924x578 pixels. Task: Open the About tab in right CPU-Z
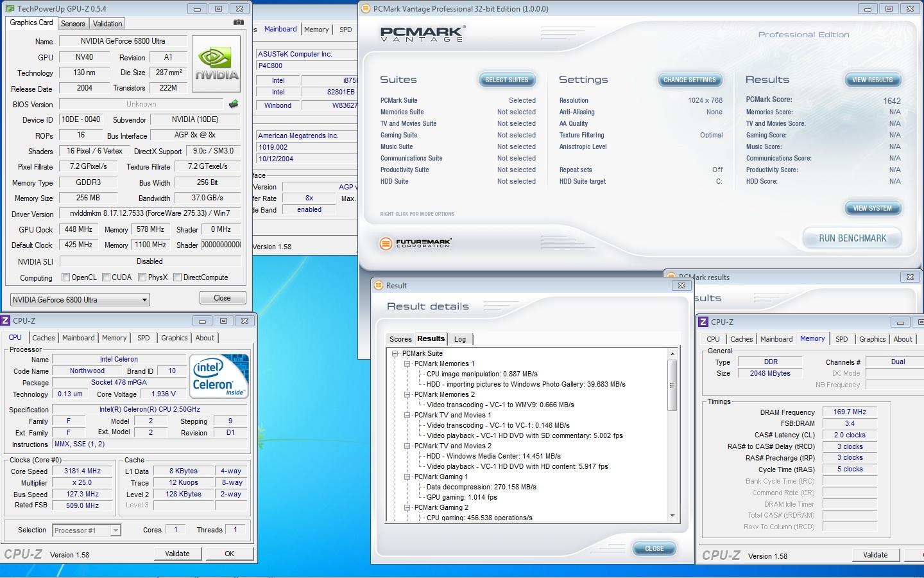[x=903, y=339]
